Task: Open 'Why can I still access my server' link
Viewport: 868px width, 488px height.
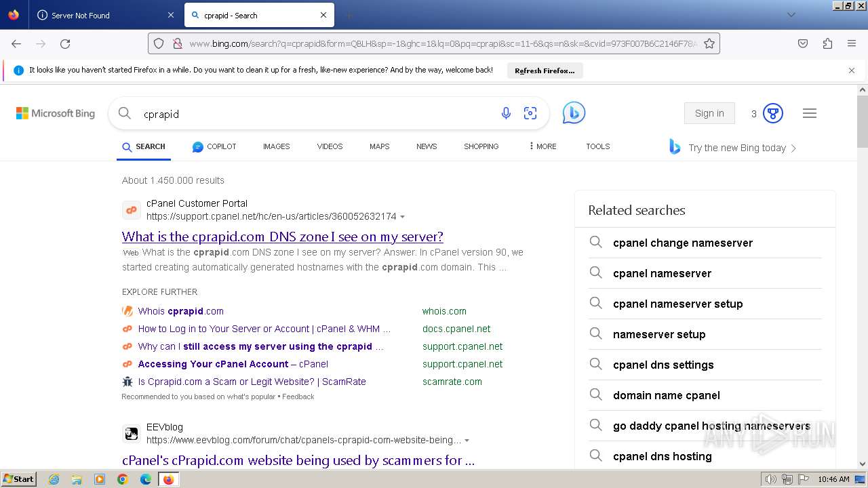Action: coord(261,346)
